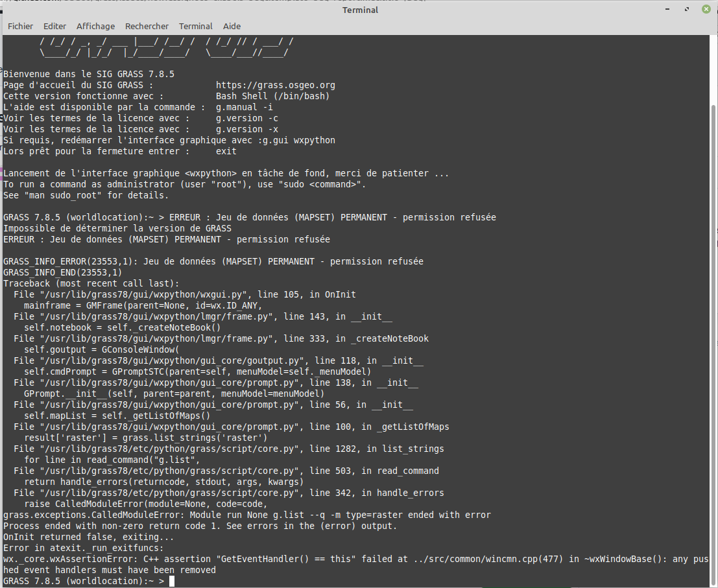Open the Affichage menu

pos(95,26)
